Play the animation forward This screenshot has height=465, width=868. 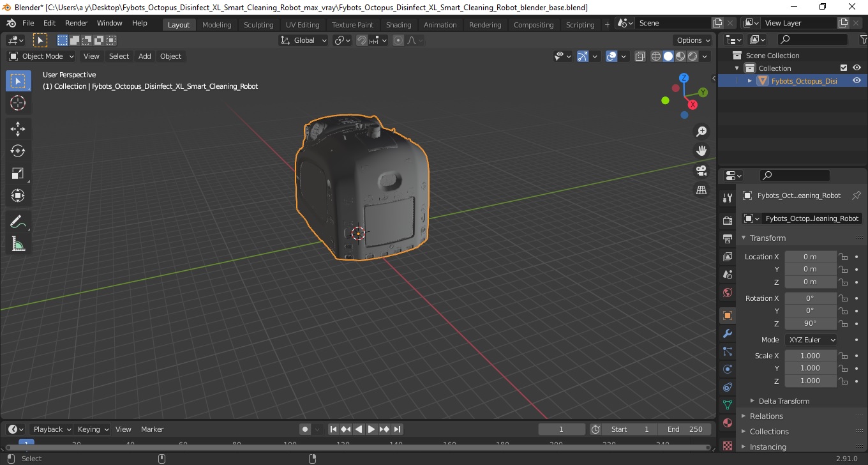(x=371, y=429)
